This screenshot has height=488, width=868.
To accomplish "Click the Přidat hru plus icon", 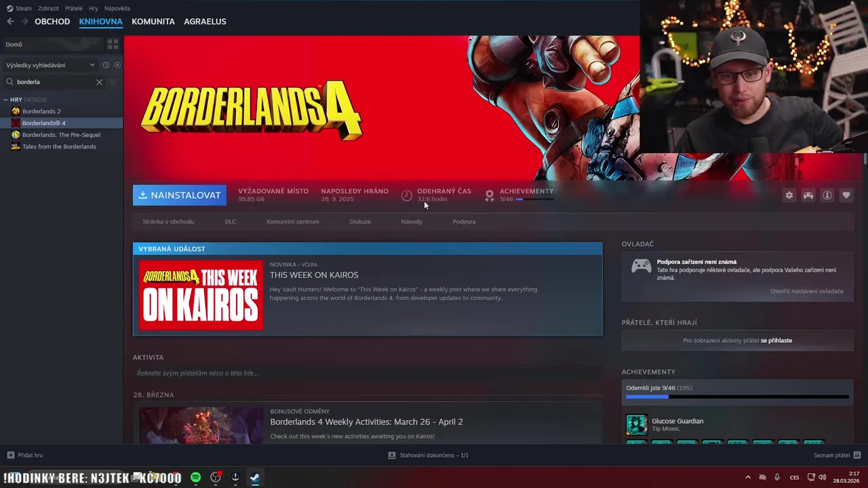I will pyautogui.click(x=10, y=455).
